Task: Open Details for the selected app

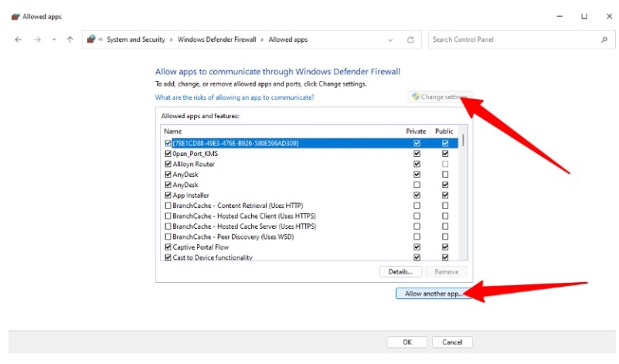Action: 400,271
